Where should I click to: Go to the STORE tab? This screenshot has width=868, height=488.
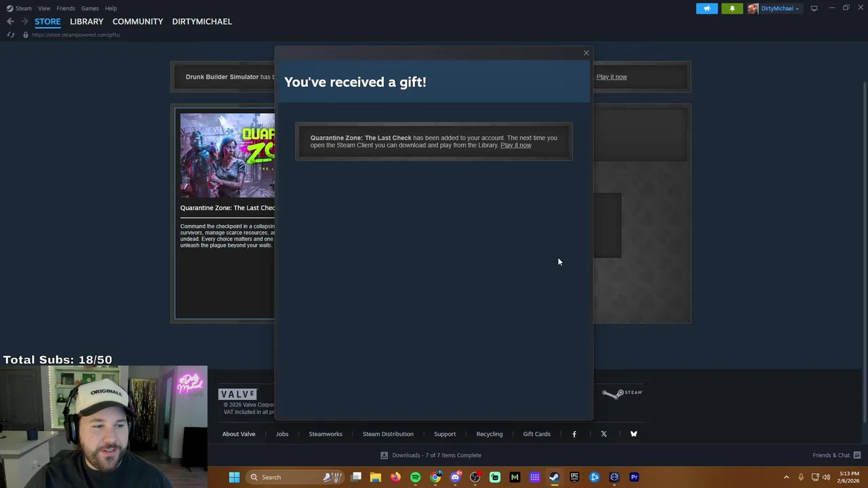(47, 22)
